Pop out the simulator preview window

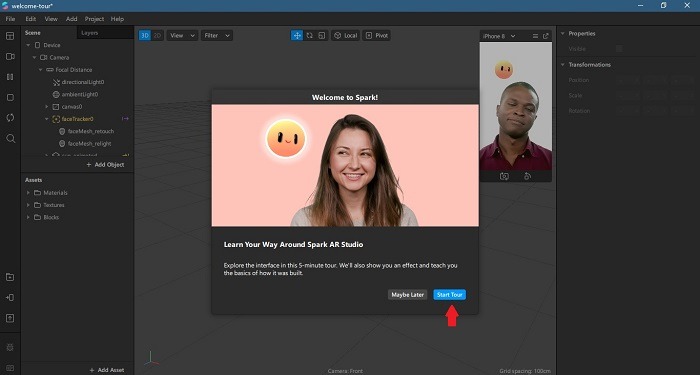[x=546, y=36]
